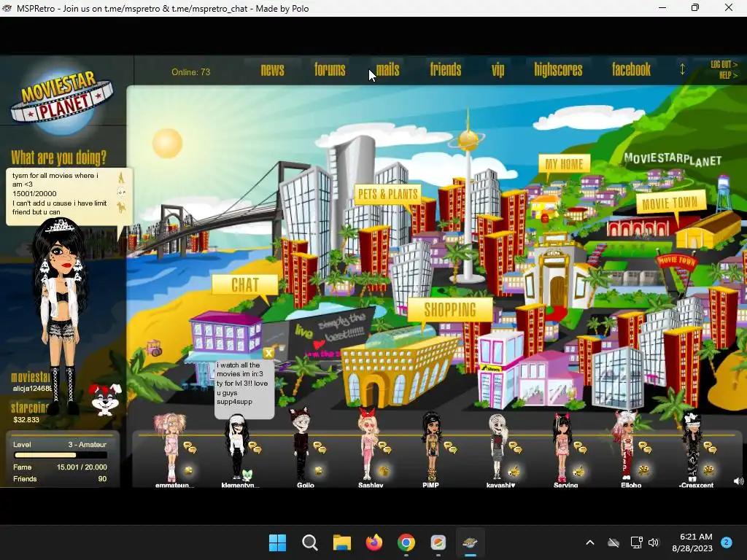Click gold pet icon beside emmateun
This screenshot has width=747, height=560.
[x=189, y=470]
